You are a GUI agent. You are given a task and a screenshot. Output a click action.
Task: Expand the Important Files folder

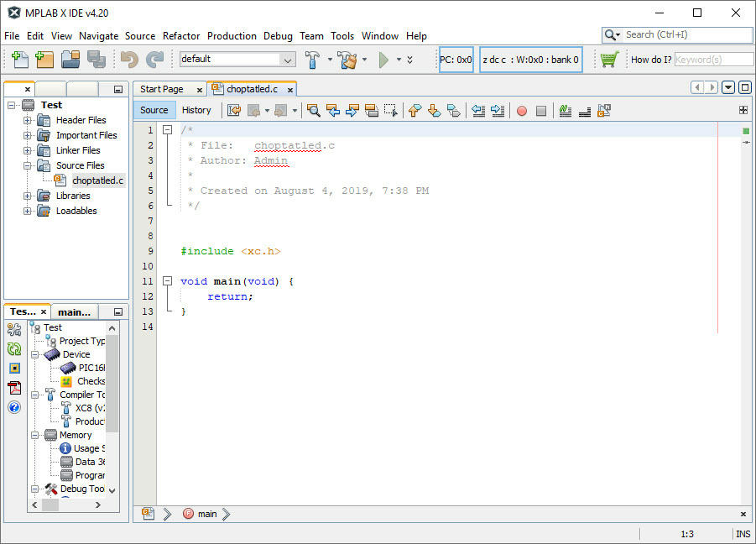tap(28, 135)
